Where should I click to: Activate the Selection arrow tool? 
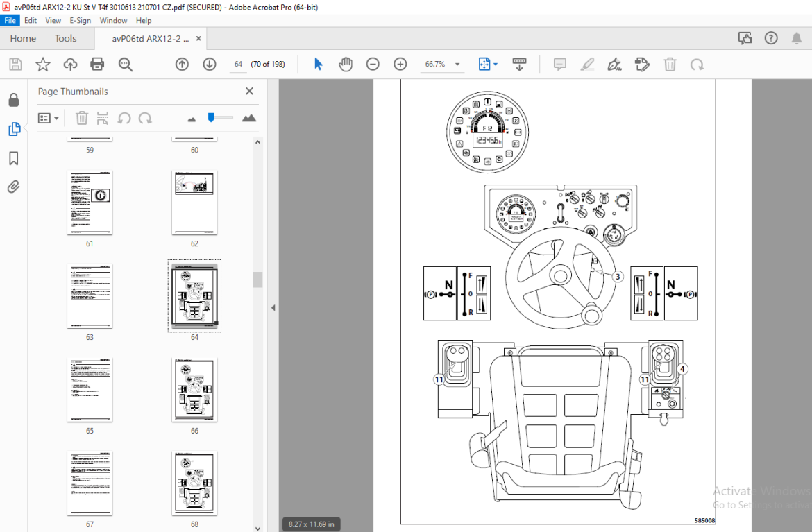[x=318, y=65]
